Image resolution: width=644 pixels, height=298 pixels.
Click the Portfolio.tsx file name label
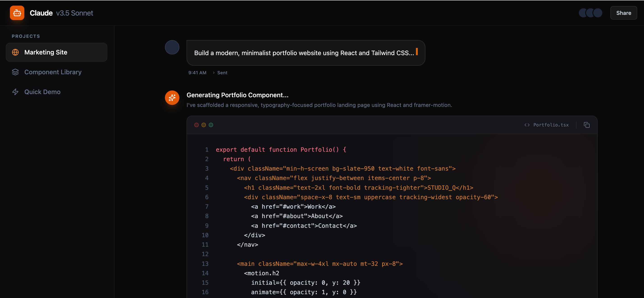pyautogui.click(x=551, y=125)
